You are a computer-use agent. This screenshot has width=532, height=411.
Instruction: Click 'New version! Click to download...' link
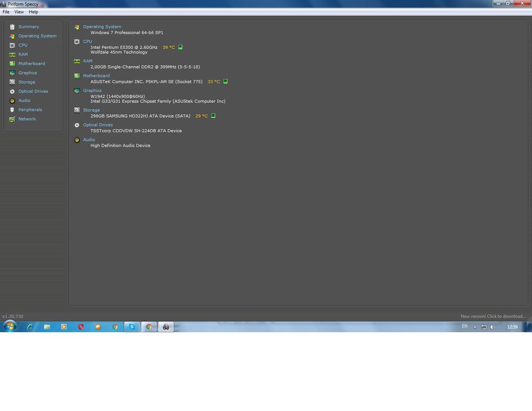click(493, 316)
